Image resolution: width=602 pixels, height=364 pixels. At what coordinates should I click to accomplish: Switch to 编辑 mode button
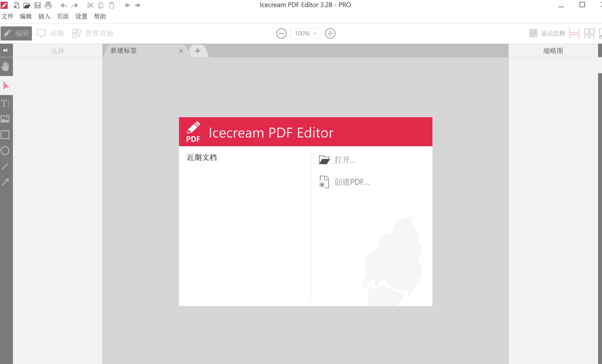pyautogui.click(x=16, y=33)
